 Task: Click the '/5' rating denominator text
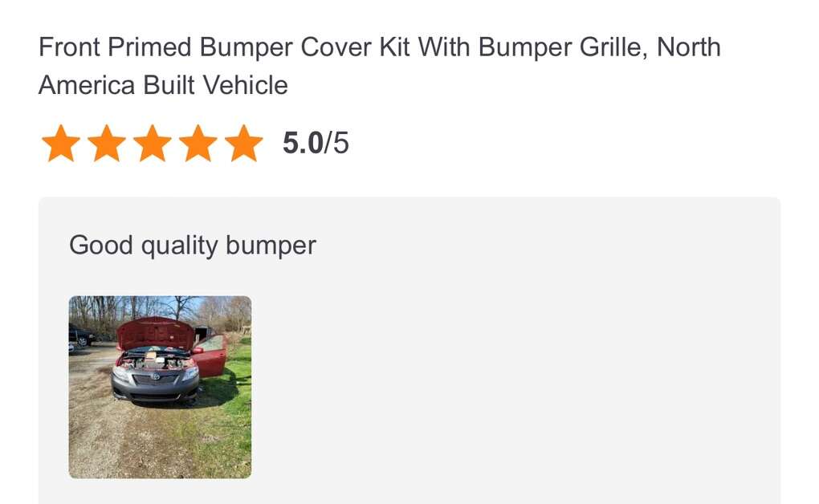(x=336, y=144)
